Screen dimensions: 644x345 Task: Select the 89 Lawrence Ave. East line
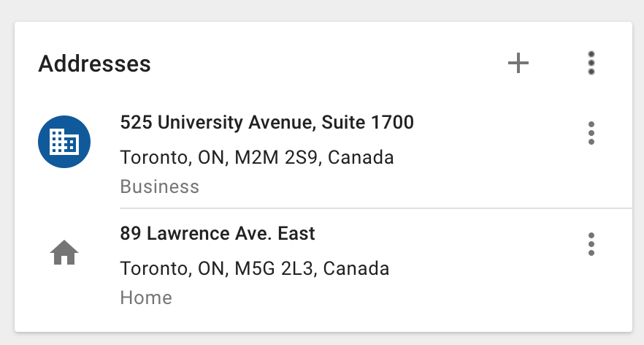218,234
